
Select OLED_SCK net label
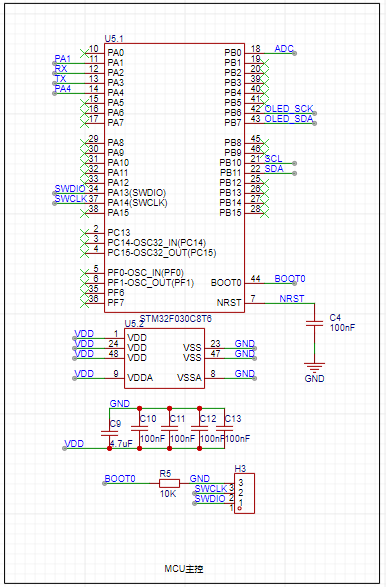[x=289, y=109]
